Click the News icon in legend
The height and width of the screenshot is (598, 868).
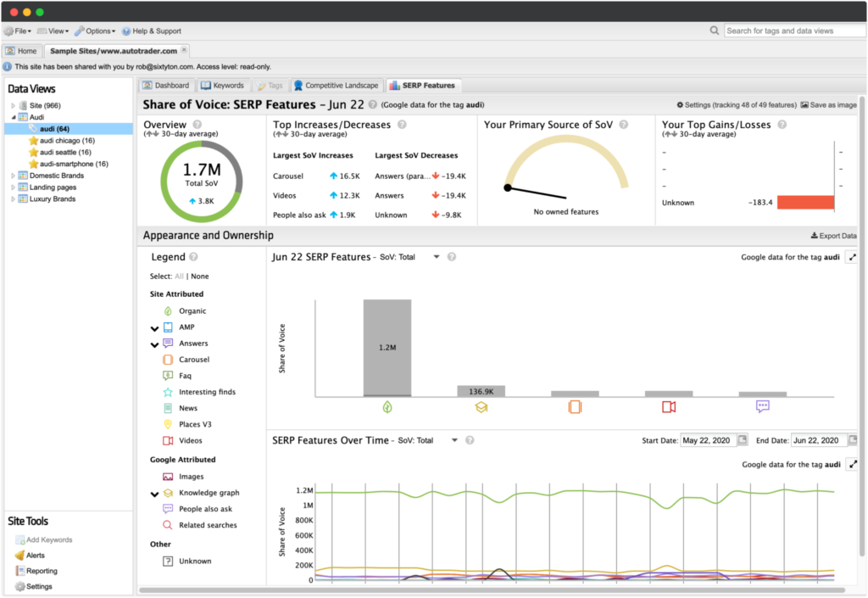pyautogui.click(x=168, y=408)
